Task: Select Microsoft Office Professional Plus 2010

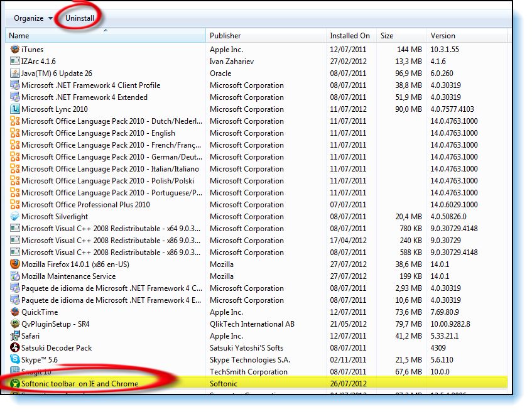Action: pos(85,205)
